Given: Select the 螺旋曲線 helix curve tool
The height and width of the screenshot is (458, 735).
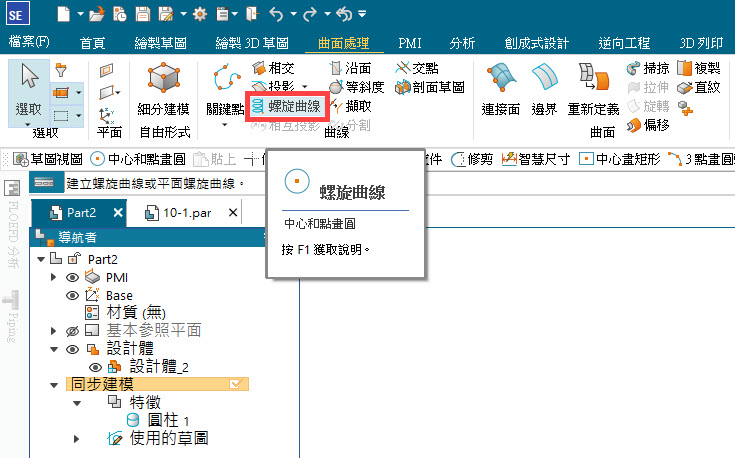Looking at the screenshot, I should [x=286, y=105].
